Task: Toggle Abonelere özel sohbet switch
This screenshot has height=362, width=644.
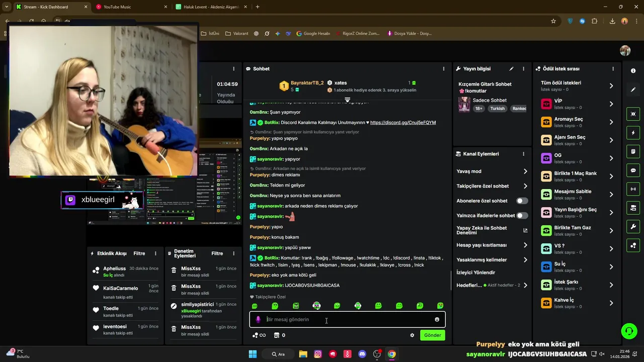Action: pyautogui.click(x=522, y=201)
